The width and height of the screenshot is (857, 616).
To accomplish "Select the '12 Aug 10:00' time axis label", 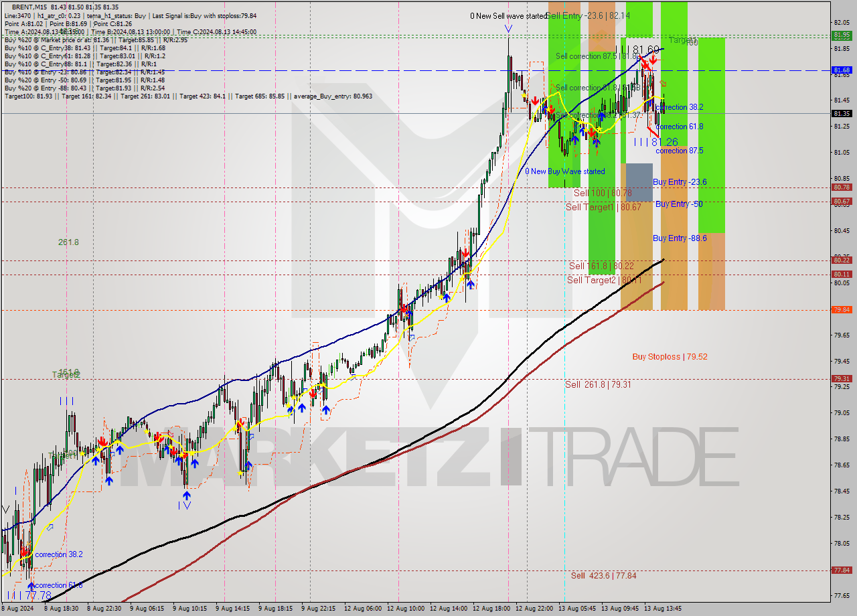I will (x=406, y=609).
